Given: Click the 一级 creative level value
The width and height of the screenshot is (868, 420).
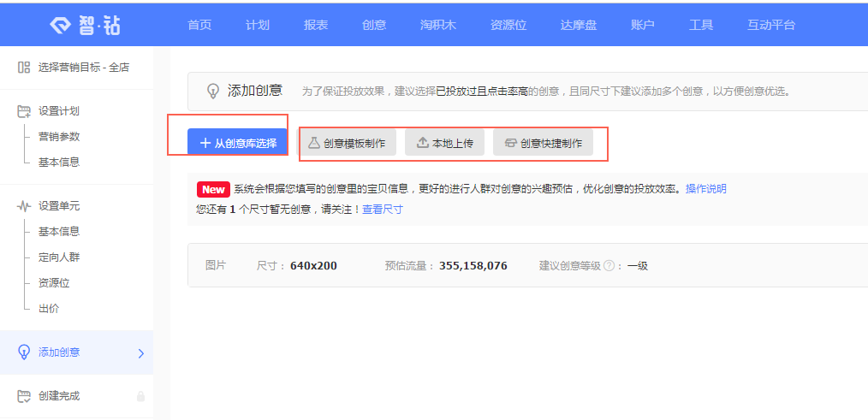Looking at the screenshot, I should (x=637, y=266).
